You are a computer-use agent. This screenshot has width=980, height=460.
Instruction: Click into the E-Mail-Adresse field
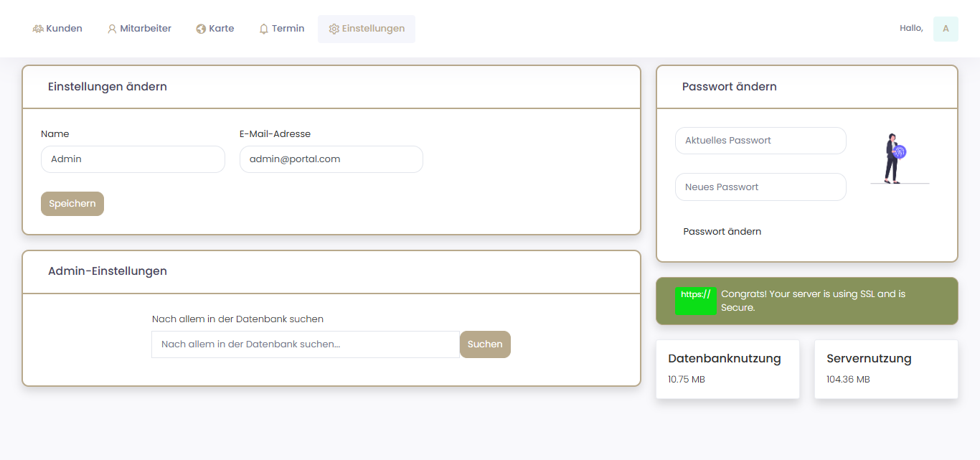pos(331,159)
